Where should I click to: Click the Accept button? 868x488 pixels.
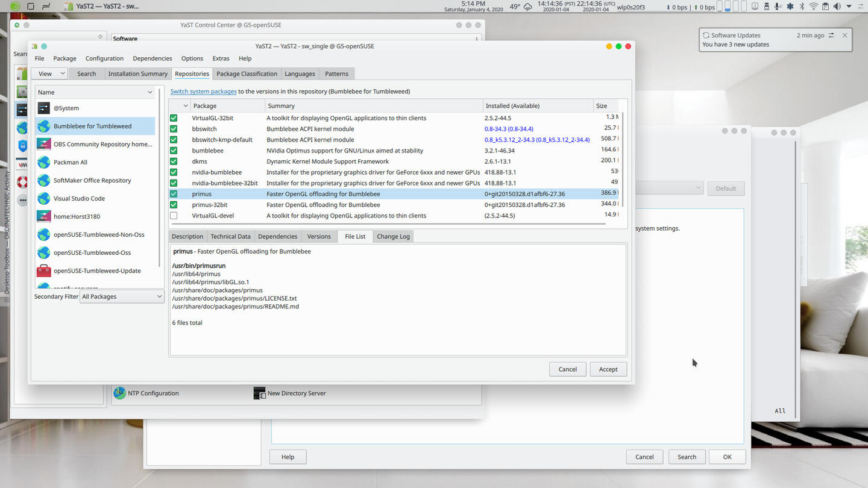608,369
